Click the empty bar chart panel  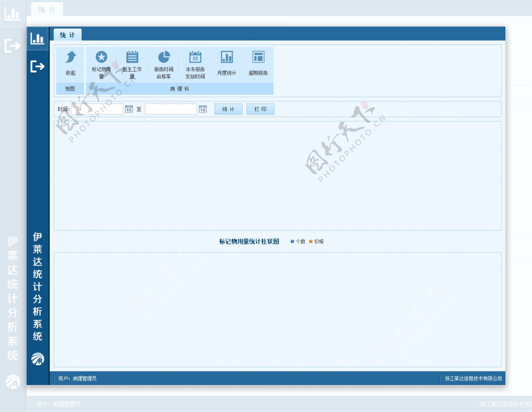(278, 310)
